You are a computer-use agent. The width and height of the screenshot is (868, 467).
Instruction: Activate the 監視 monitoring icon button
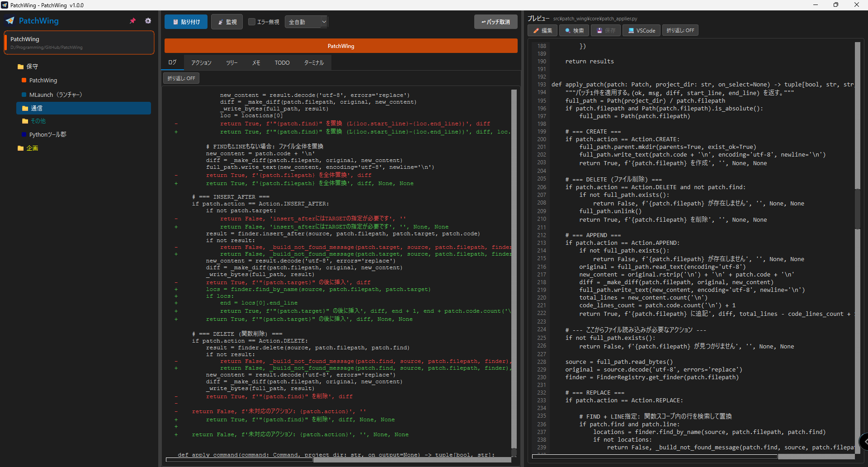(x=226, y=21)
